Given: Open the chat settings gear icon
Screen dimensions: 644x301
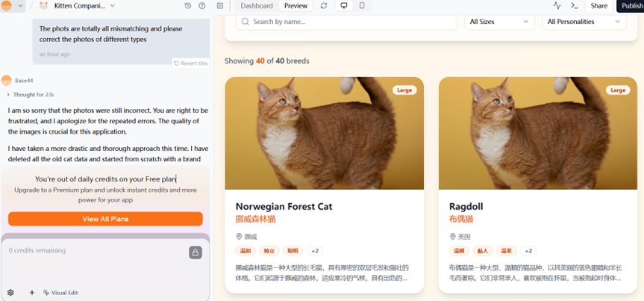Looking at the screenshot, I should (10, 293).
